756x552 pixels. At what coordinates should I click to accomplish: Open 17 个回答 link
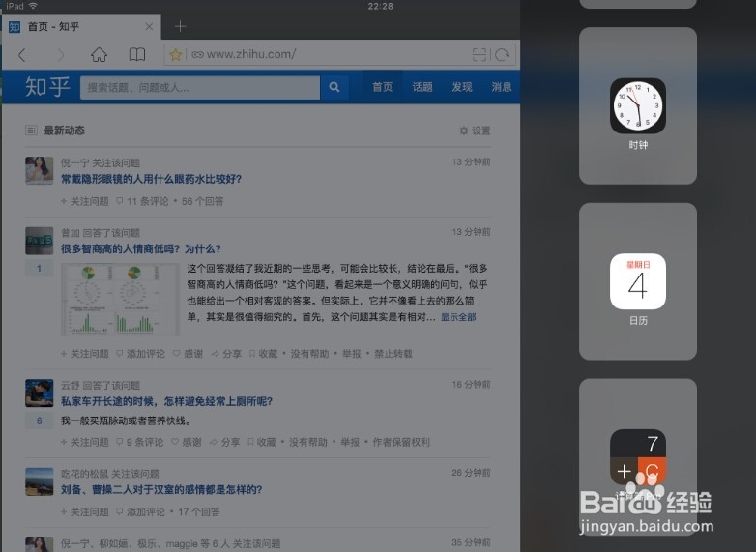pos(199,511)
